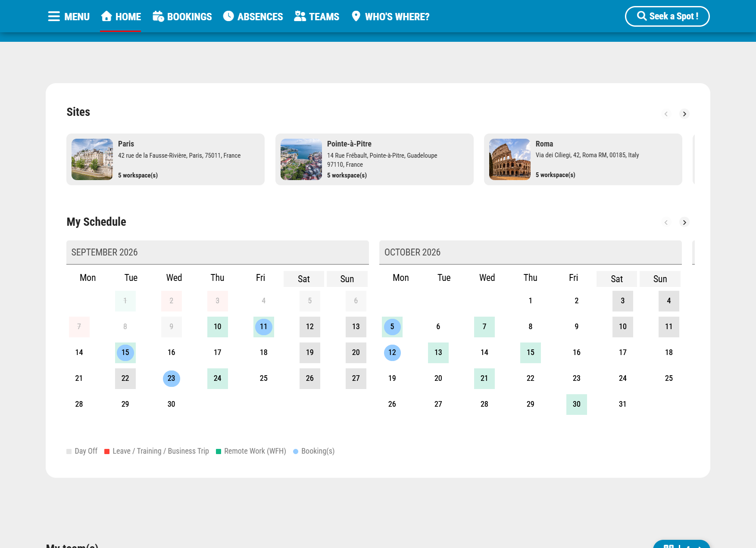Open the ABSENCES menu label

[x=260, y=17]
